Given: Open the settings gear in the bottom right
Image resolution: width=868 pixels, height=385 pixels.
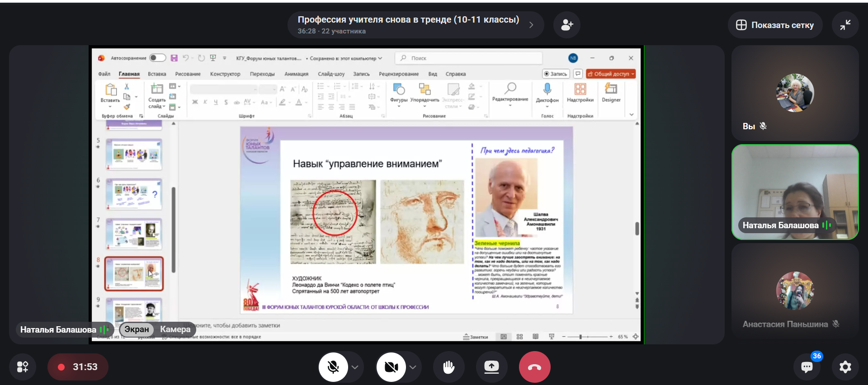Looking at the screenshot, I should [845, 367].
